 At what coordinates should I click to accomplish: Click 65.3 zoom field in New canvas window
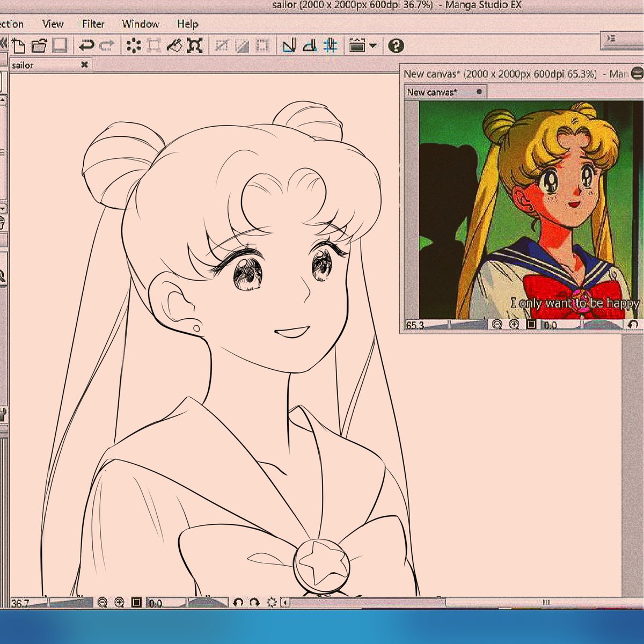(x=415, y=325)
